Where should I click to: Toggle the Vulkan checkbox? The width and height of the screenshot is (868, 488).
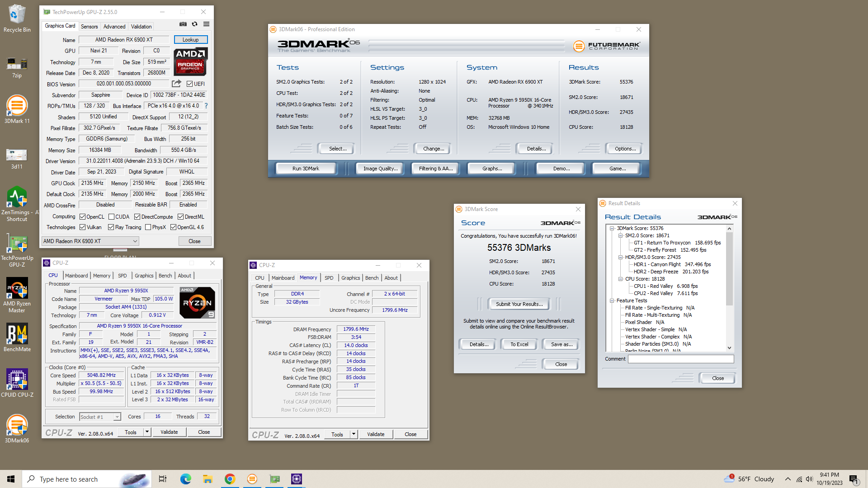point(82,227)
